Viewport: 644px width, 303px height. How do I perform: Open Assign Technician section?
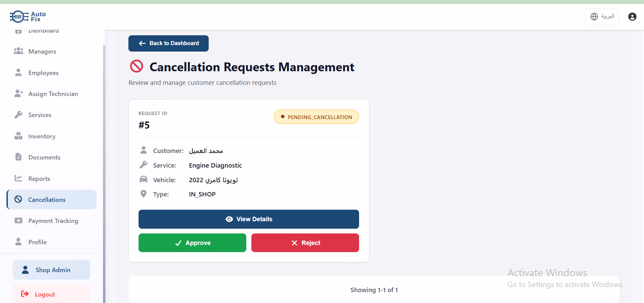(51, 94)
